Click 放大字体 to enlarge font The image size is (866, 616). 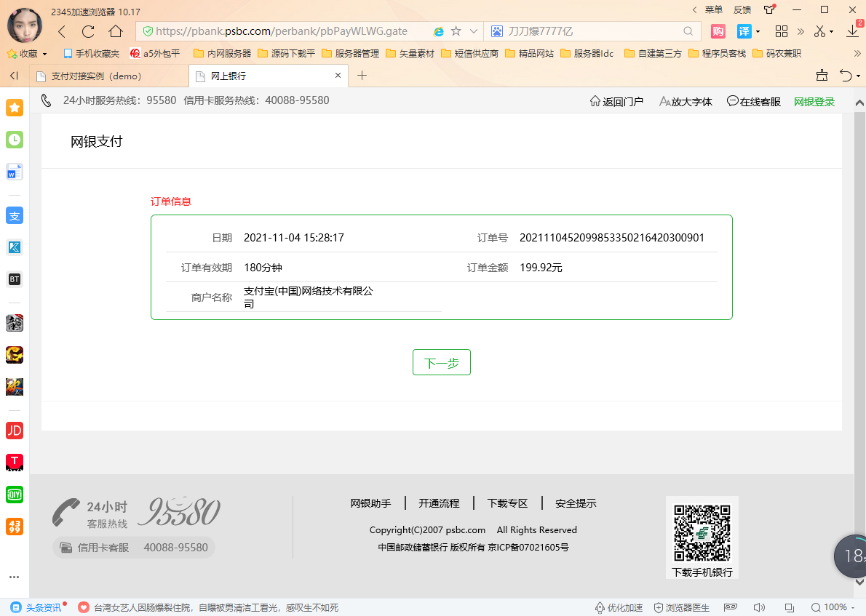pos(686,102)
